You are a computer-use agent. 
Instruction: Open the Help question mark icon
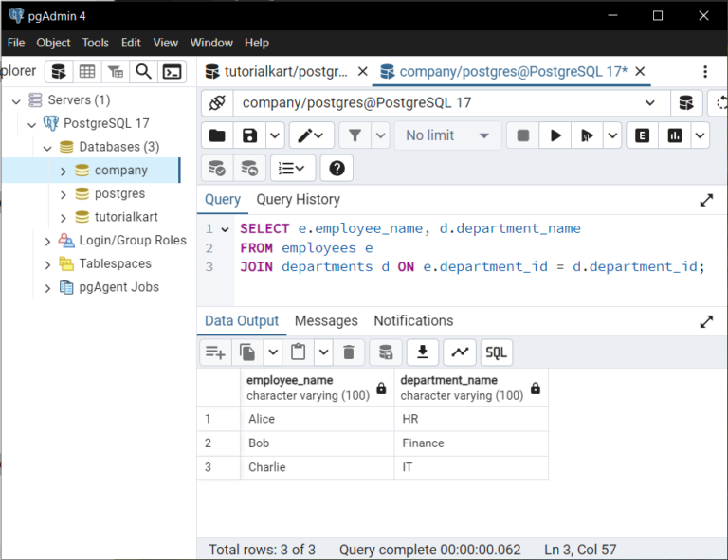pos(337,168)
